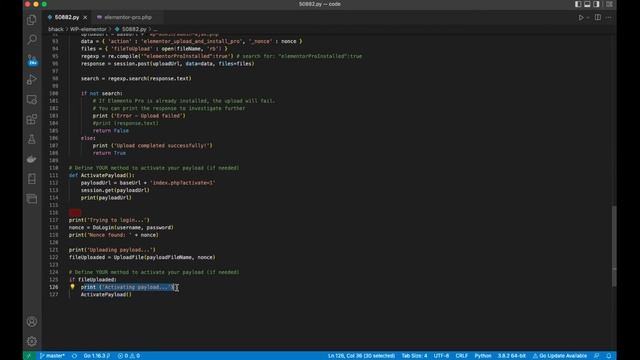640x360 pixels.
Task: Open Source Control view with badge
Action: [x=32, y=60]
